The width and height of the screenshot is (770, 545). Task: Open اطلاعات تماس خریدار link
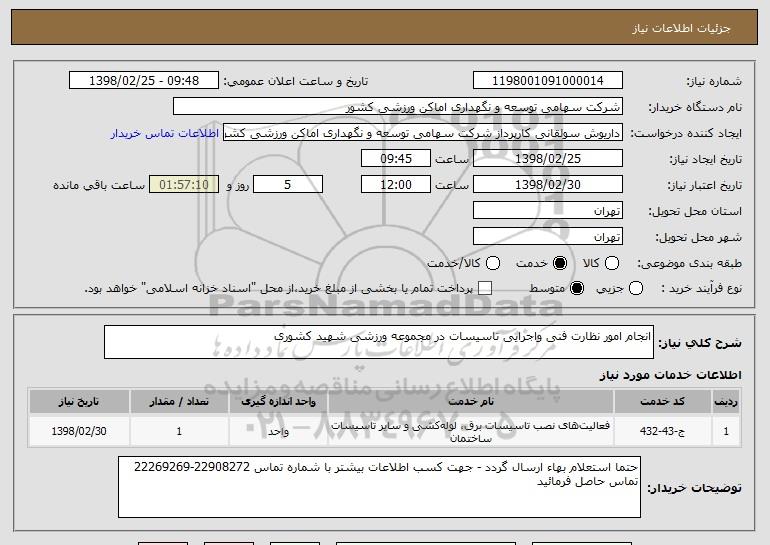165,133
